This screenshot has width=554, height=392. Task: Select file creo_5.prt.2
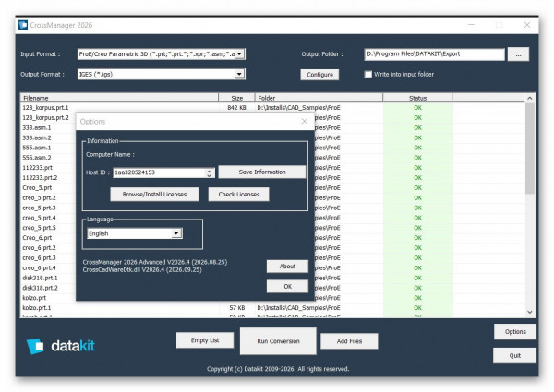coord(39,198)
